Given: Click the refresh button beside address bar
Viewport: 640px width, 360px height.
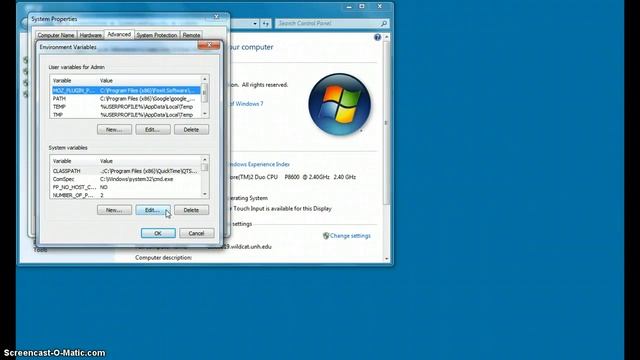Looking at the screenshot, I should (266, 24).
